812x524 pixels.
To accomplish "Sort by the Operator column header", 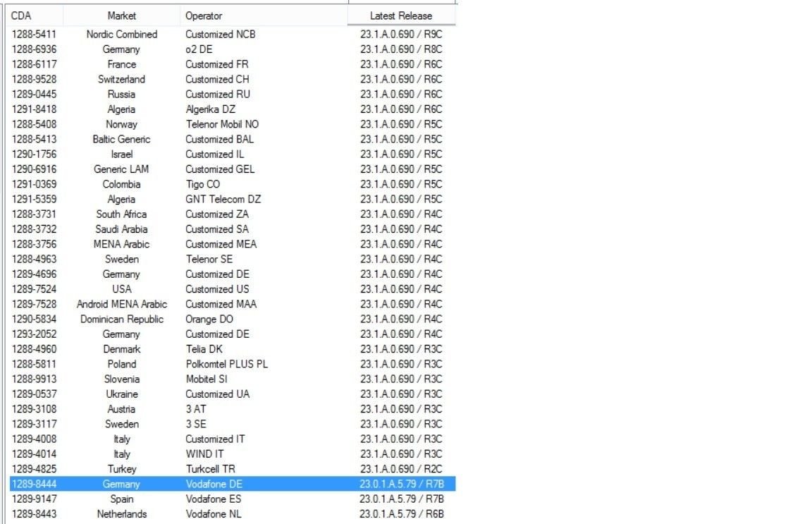I will (x=264, y=16).
